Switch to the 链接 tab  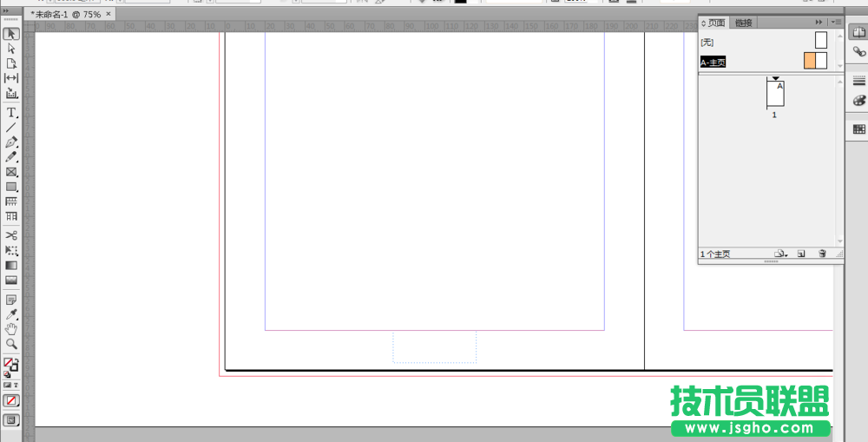pos(744,23)
